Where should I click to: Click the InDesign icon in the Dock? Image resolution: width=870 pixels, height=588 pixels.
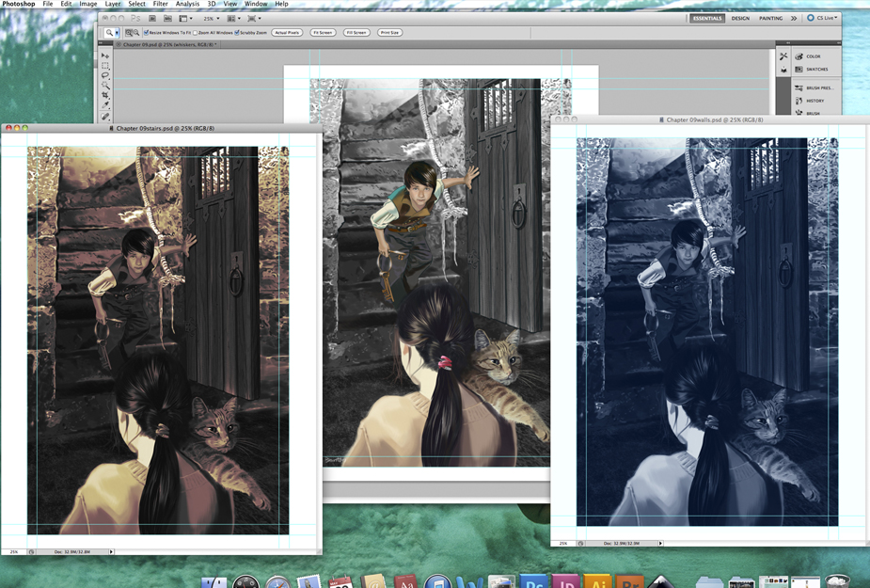pyautogui.click(x=565, y=581)
